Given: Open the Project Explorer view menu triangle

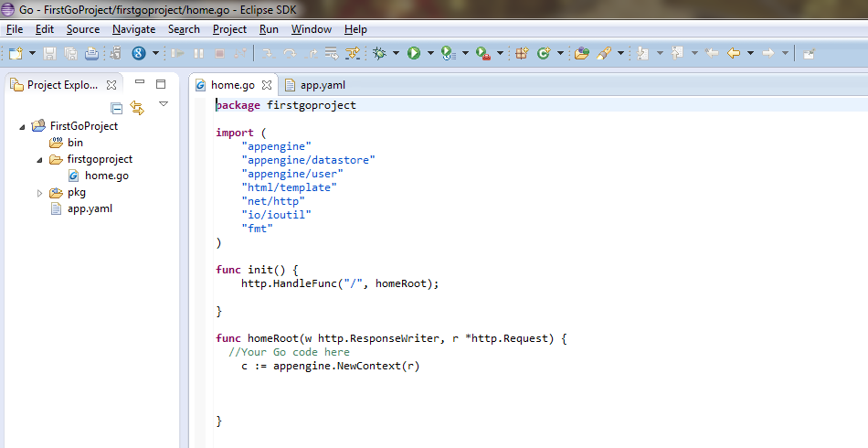Looking at the screenshot, I should tap(164, 103).
